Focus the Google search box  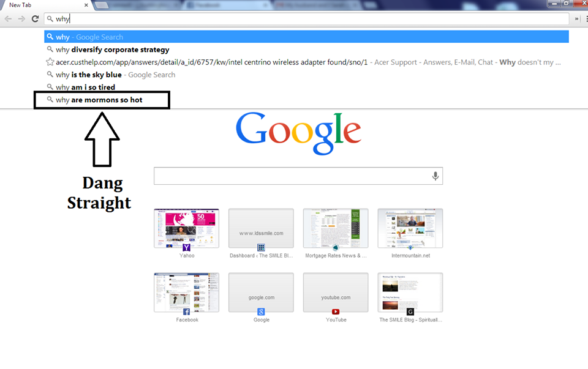(298, 176)
